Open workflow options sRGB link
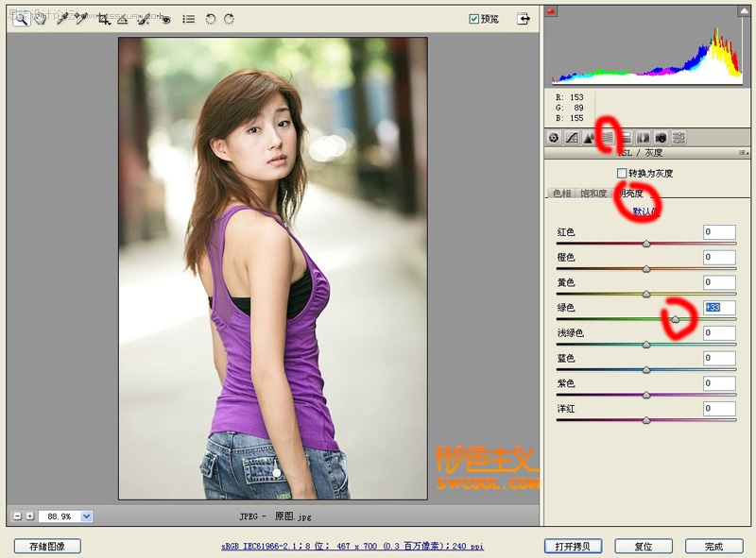Image resolution: width=756 pixels, height=558 pixels. [352, 546]
